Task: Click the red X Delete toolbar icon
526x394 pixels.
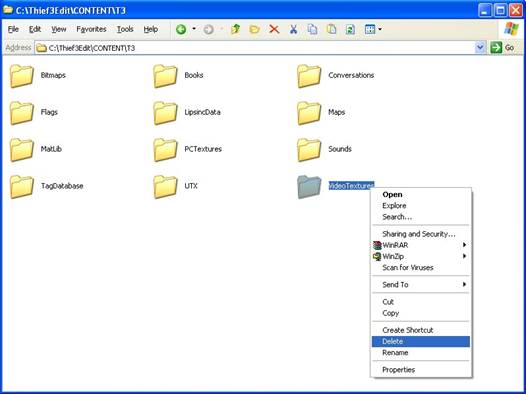Action: point(274,29)
